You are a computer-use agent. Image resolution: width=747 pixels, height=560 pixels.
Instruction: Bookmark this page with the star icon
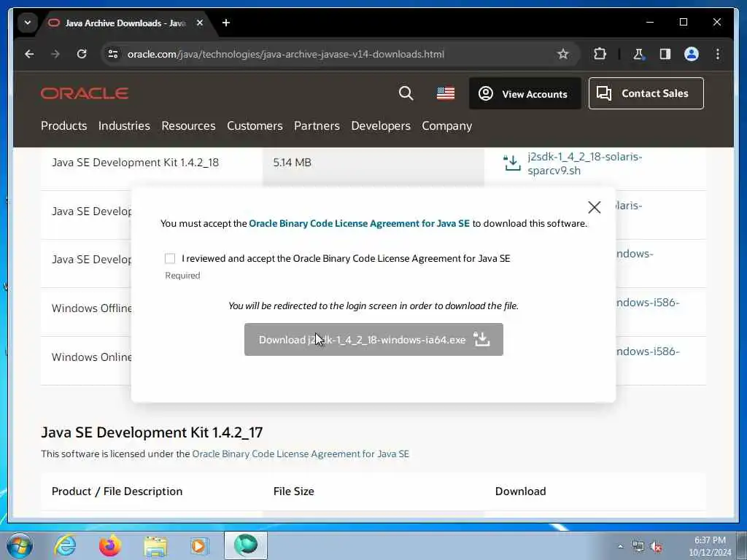563,54
